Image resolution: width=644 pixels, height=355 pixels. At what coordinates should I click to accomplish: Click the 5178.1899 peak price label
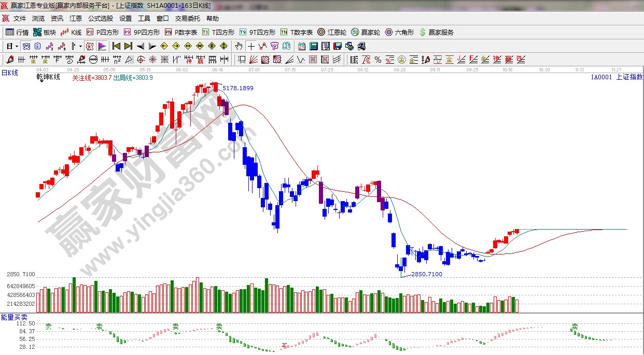(238, 89)
